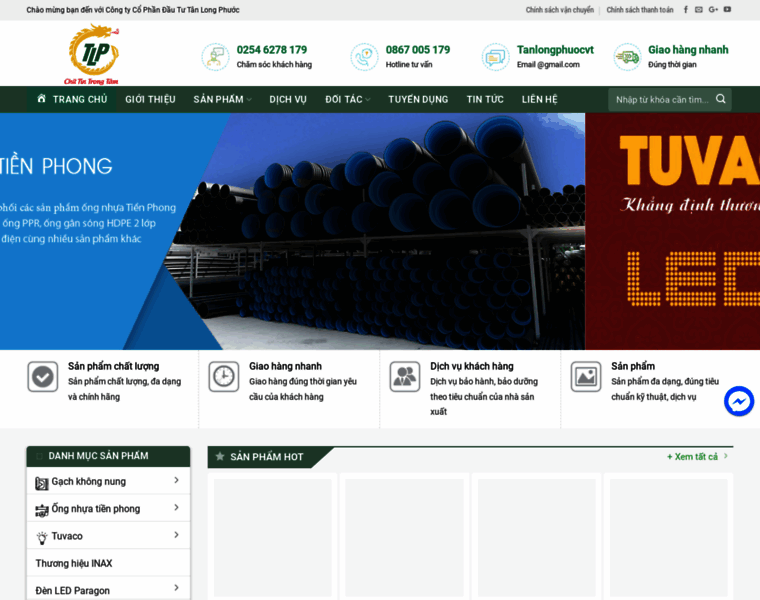Open the YouTube icon in top bar

click(727, 10)
